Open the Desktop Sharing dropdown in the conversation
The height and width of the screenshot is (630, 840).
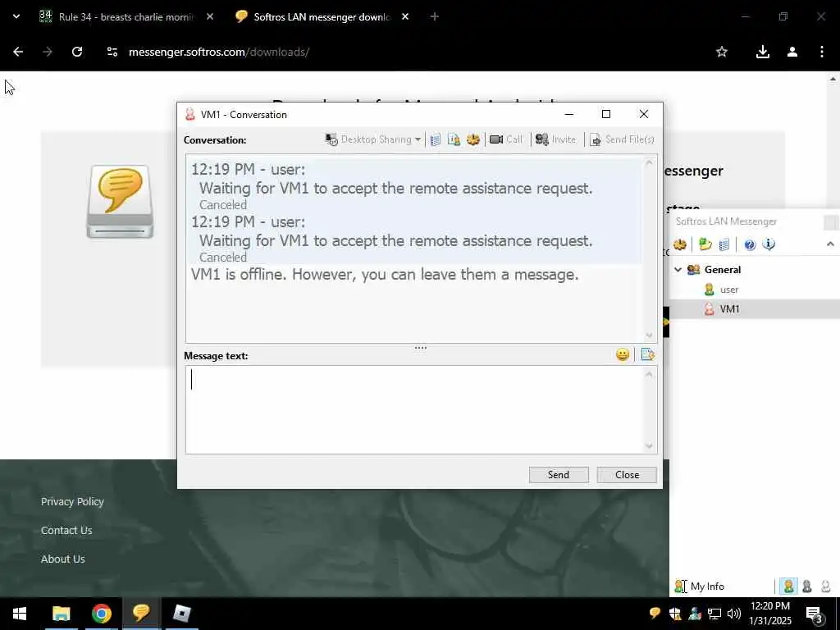pos(373,139)
